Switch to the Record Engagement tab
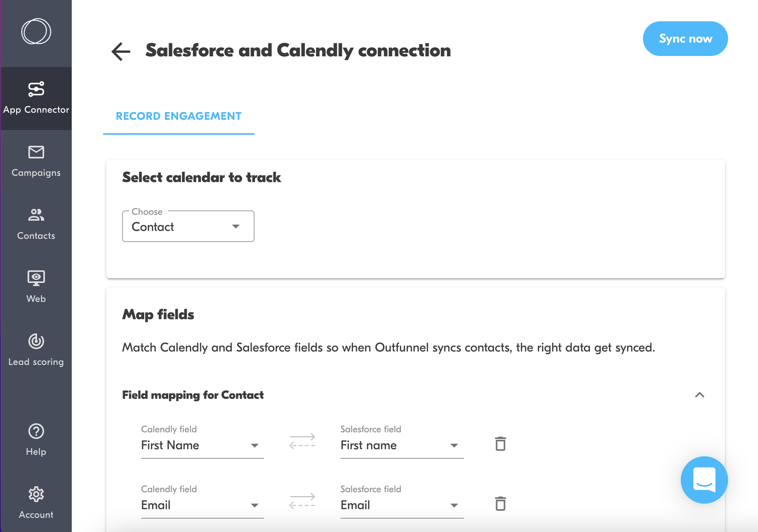The width and height of the screenshot is (758, 532). [178, 116]
